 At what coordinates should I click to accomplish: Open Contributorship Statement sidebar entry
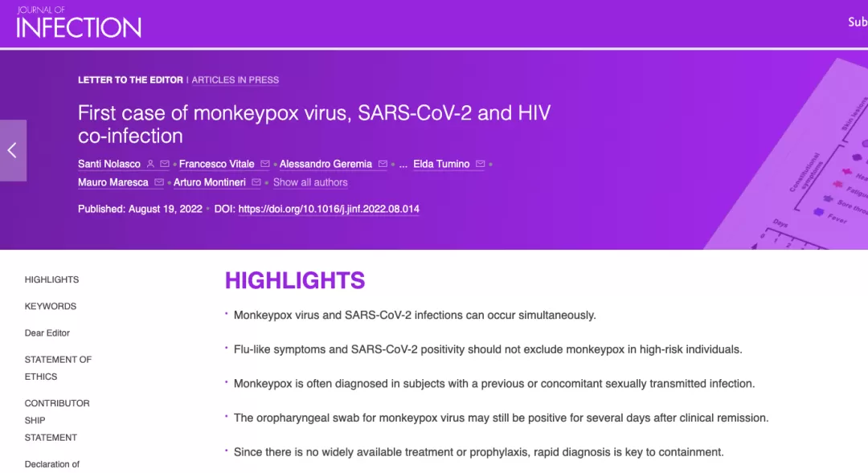point(57,421)
